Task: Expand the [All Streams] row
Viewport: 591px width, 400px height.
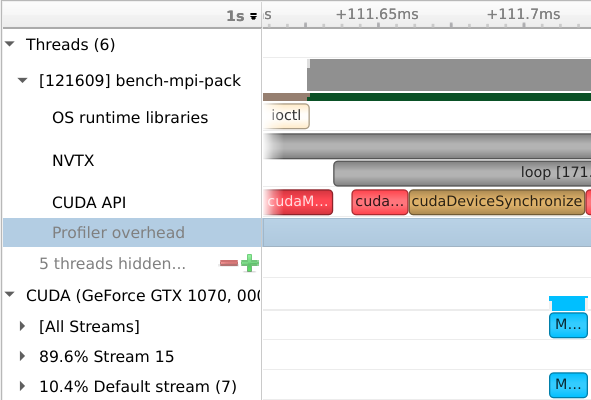Action: pos(22,326)
